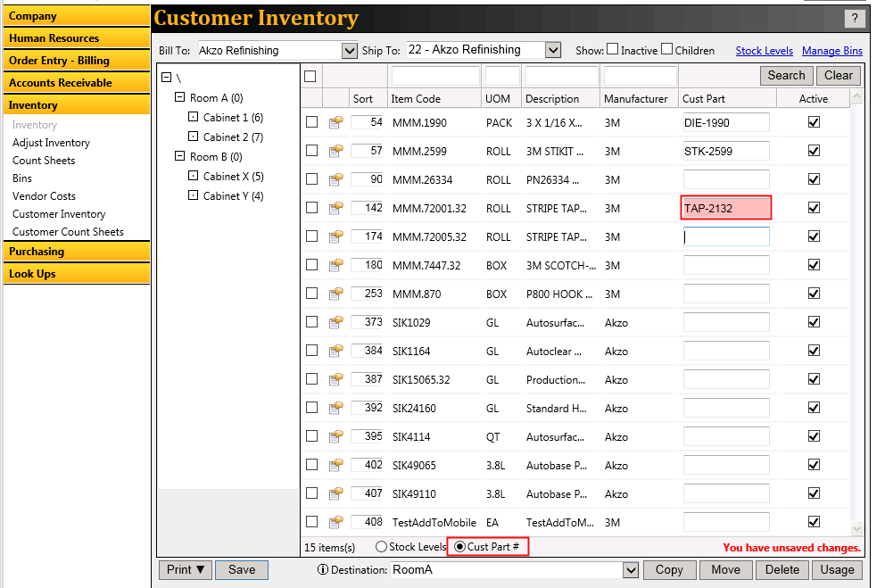Click the help question mark icon
This screenshot has width=885, height=588.
point(854,19)
